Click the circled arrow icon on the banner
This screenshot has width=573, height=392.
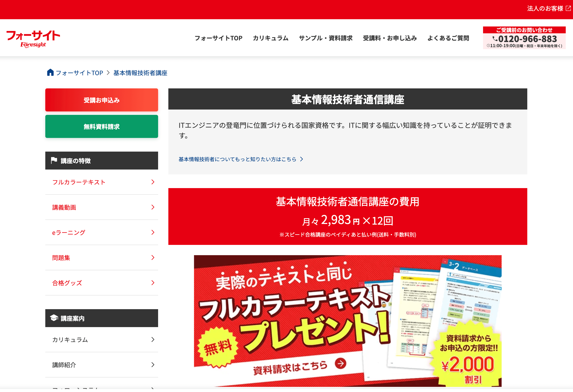click(x=341, y=363)
